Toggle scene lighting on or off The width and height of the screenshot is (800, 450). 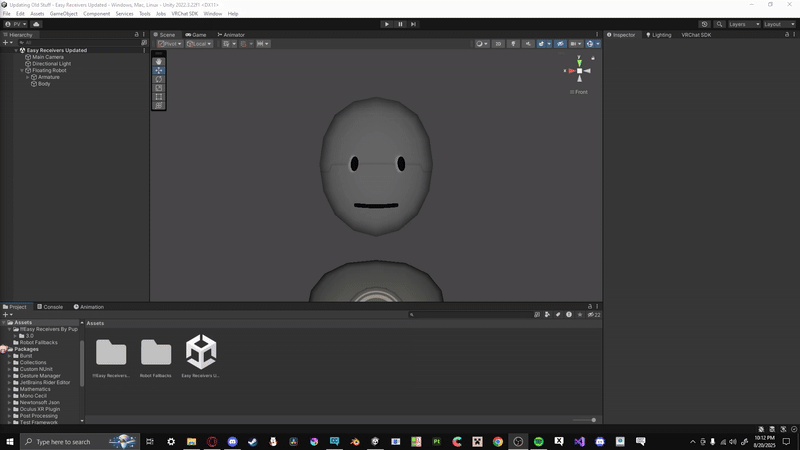coord(514,44)
